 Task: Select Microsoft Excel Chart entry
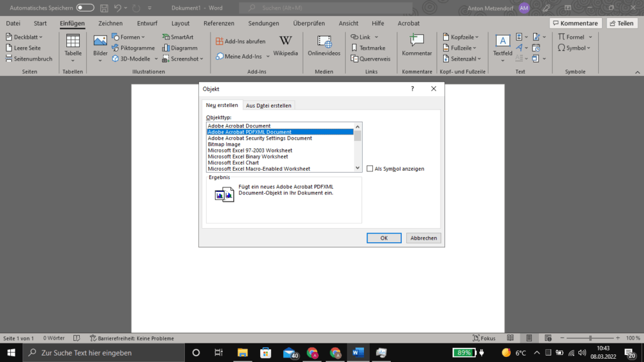point(279,163)
